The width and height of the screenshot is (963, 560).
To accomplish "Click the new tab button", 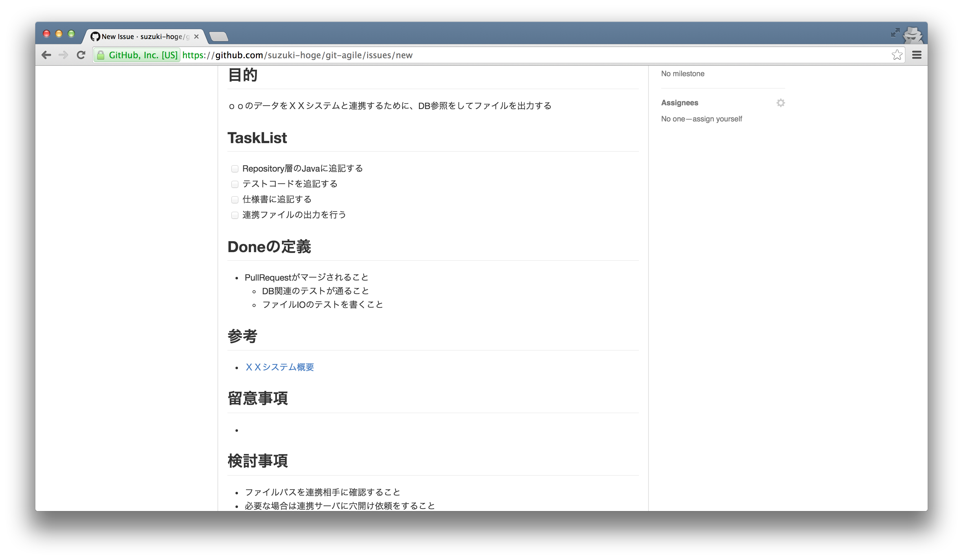I will click(219, 36).
